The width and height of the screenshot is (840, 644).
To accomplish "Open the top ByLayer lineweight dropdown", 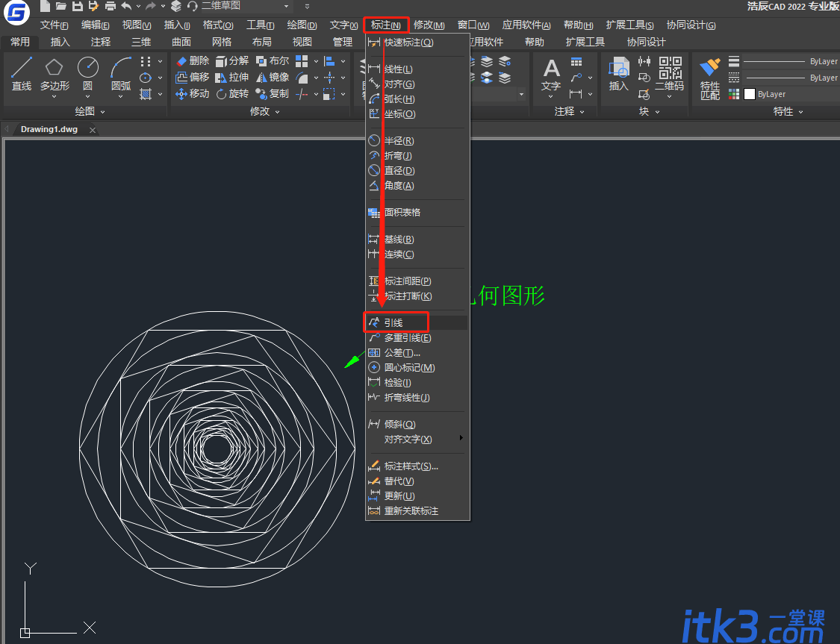I will 791,61.
